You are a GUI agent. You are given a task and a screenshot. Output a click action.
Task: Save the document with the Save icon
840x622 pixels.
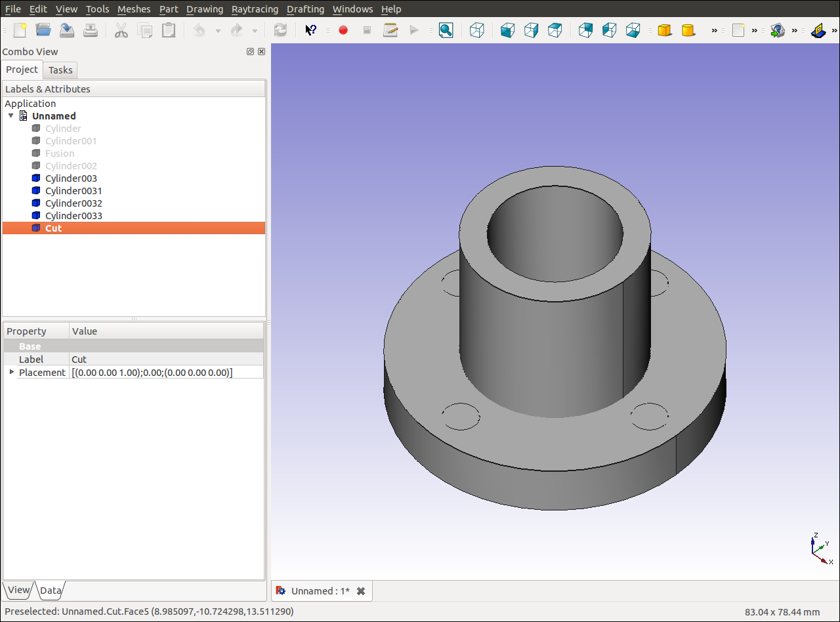point(67,30)
